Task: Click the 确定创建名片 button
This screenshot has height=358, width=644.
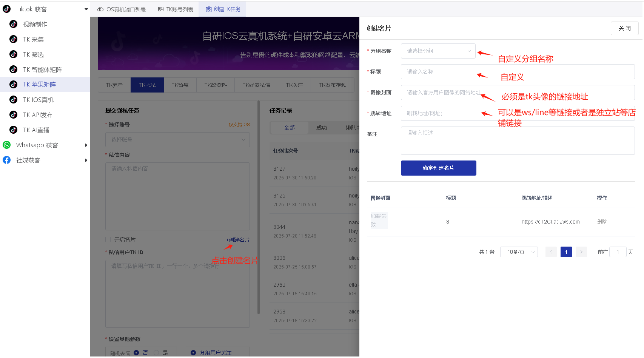Action: (438, 168)
